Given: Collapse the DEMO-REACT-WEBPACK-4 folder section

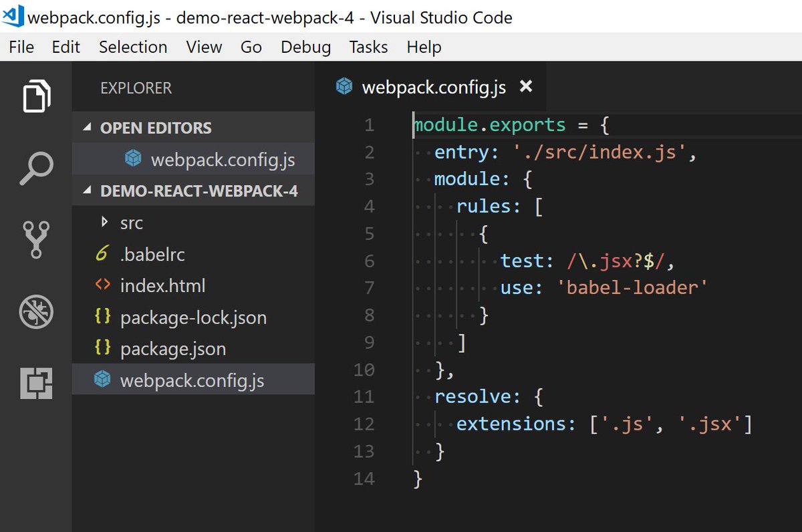Looking at the screenshot, I should pyautogui.click(x=88, y=191).
